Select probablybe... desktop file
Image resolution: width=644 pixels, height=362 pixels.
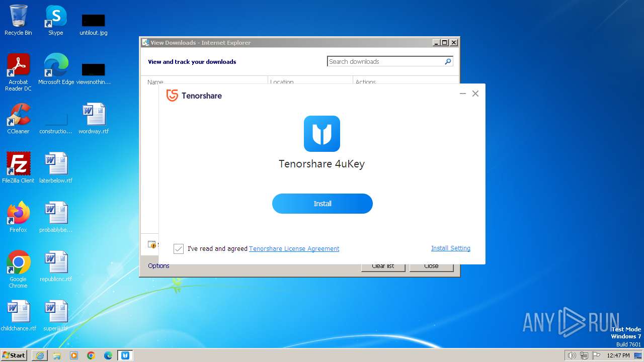(x=56, y=217)
